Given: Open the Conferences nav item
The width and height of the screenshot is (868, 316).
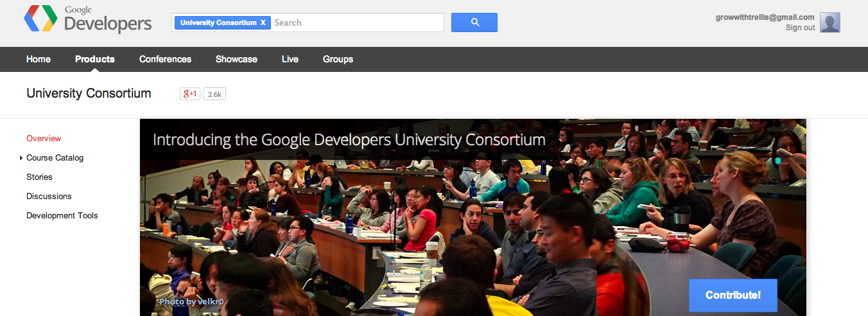Looking at the screenshot, I should pyautogui.click(x=165, y=59).
